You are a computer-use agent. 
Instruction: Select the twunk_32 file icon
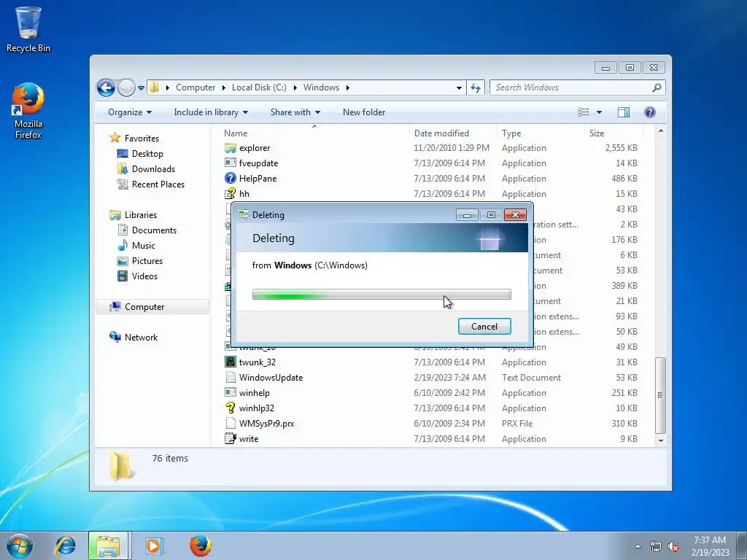(230, 362)
